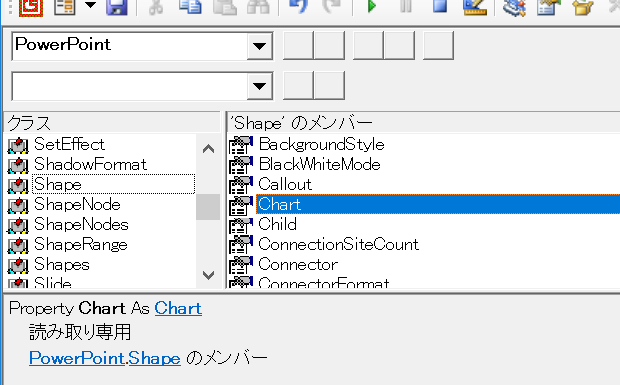The width and height of the screenshot is (620, 385).
Task: Click the Reset stop square icon
Action: click(x=440, y=6)
